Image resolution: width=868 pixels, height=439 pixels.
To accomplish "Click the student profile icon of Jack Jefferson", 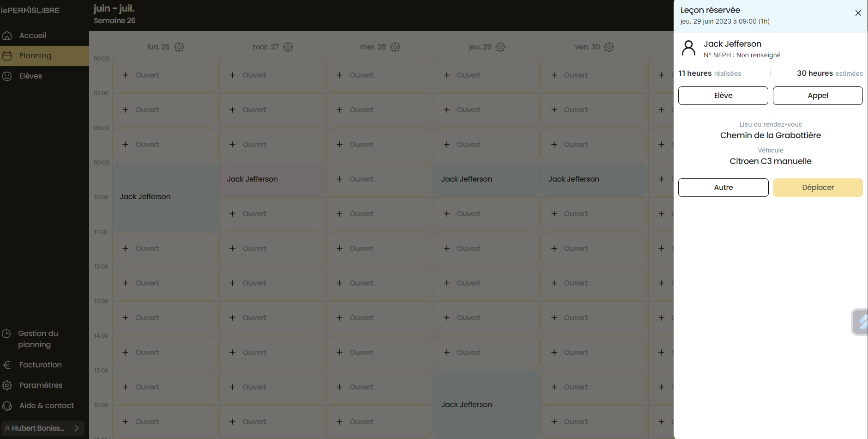I will point(688,48).
